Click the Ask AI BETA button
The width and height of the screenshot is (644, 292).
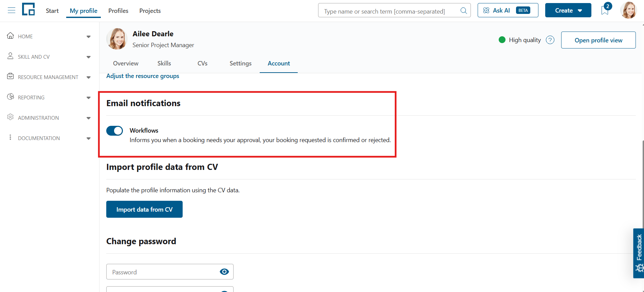point(508,10)
